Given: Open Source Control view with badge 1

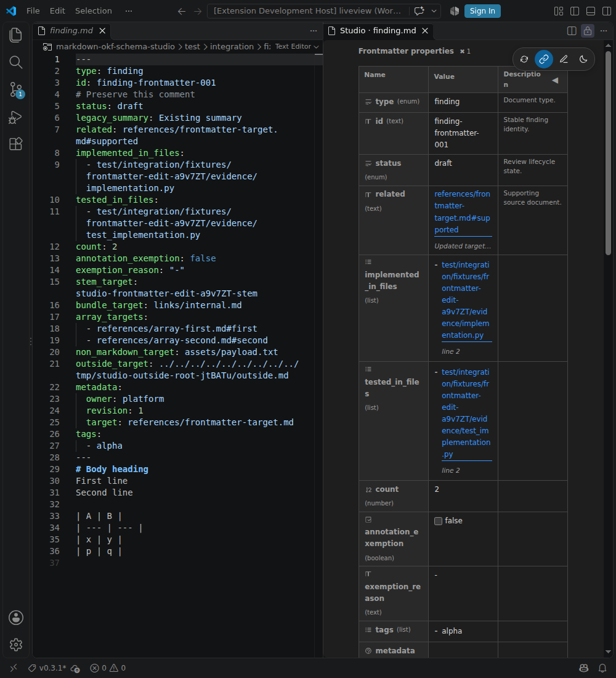Looking at the screenshot, I should [x=16, y=90].
